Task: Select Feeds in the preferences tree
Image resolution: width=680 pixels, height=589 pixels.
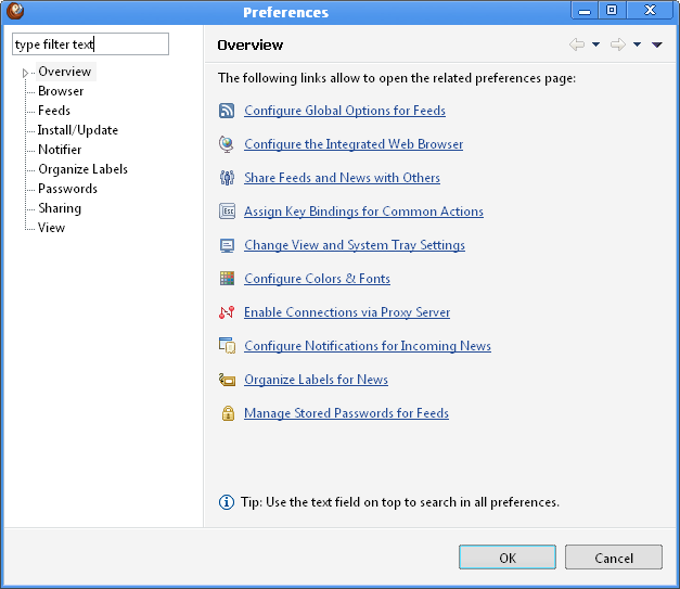Action: 54,111
